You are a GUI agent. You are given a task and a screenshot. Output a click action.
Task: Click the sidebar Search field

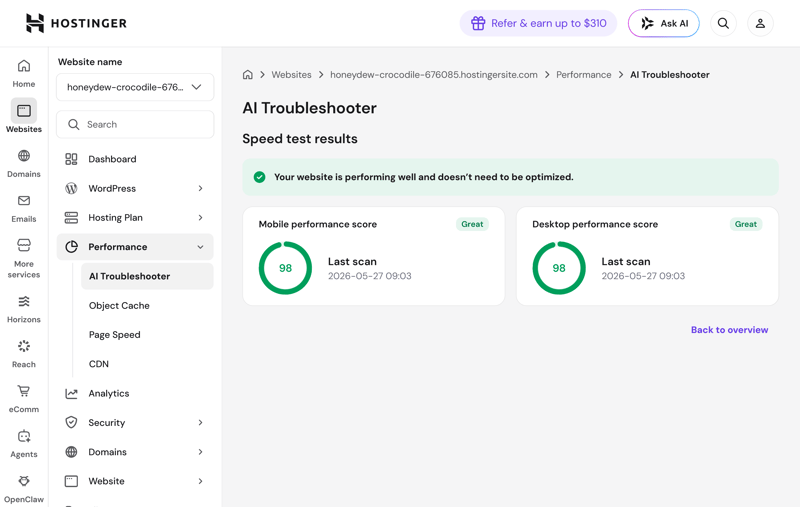(x=135, y=124)
